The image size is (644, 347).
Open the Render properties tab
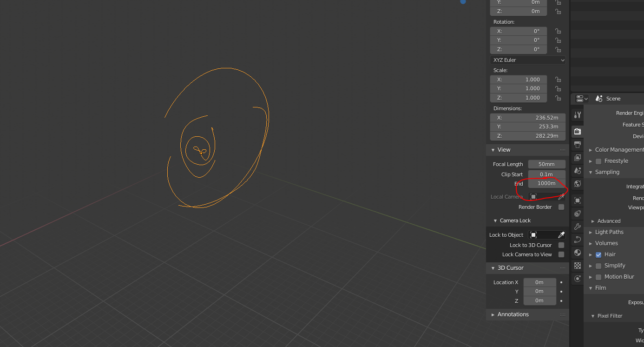click(x=578, y=131)
